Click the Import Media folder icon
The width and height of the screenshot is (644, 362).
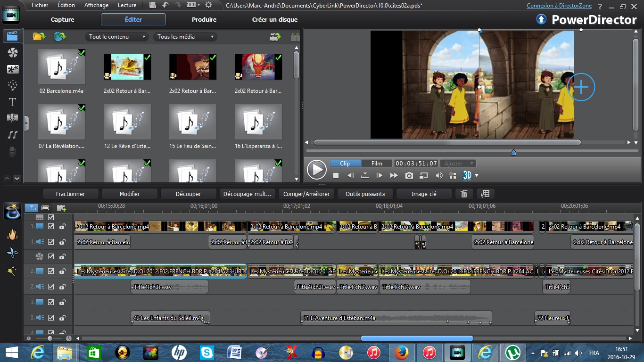tap(39, 37)
